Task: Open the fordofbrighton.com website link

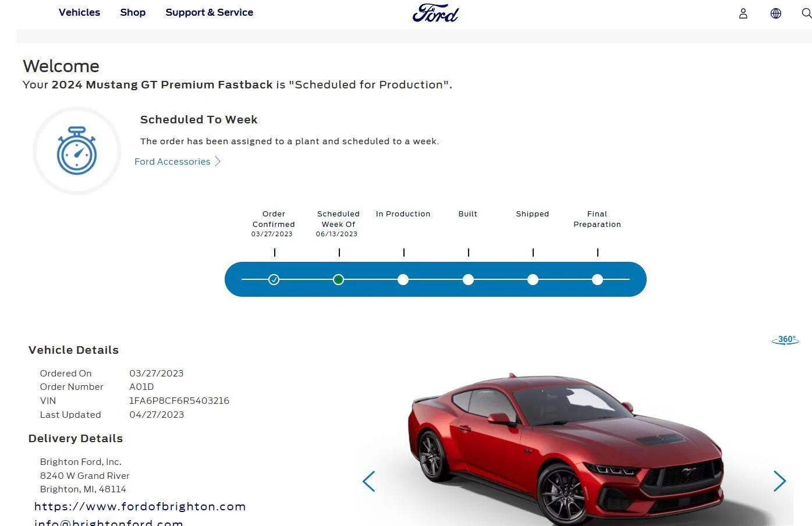Action: coord(140,507)
